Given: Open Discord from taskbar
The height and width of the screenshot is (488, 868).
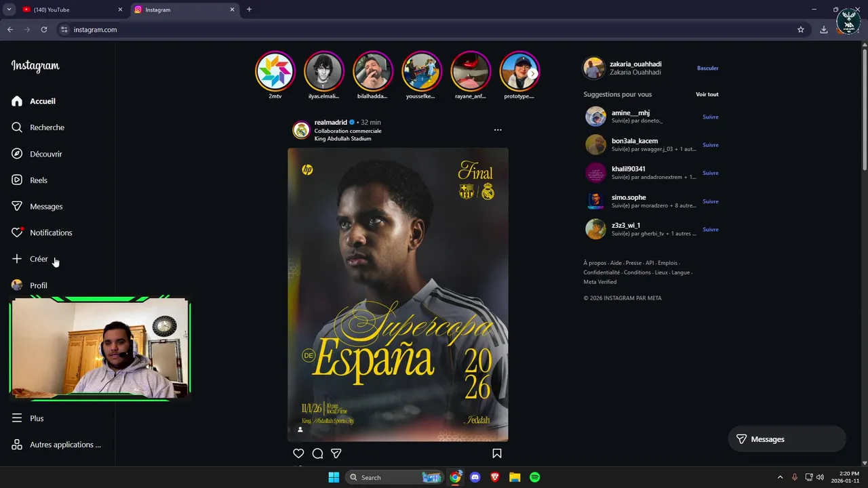Looking at the screenshot, I should click(x=475, y=477).
